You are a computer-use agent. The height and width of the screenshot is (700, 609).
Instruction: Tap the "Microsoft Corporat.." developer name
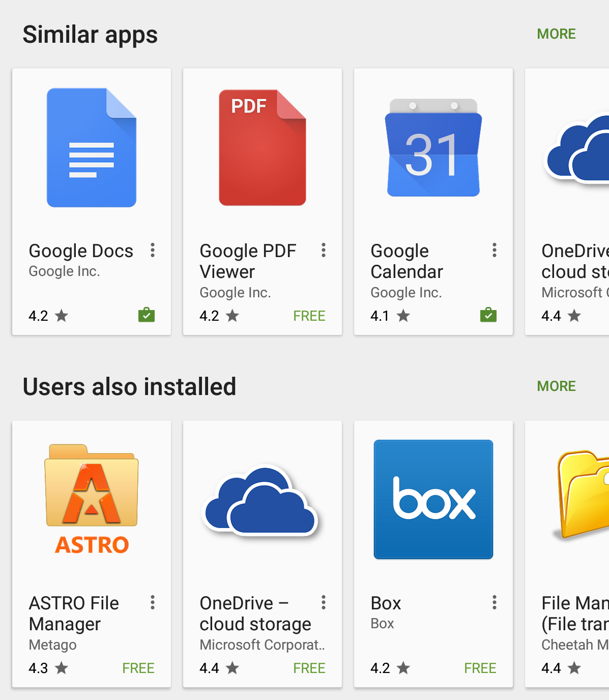[262, 645]
